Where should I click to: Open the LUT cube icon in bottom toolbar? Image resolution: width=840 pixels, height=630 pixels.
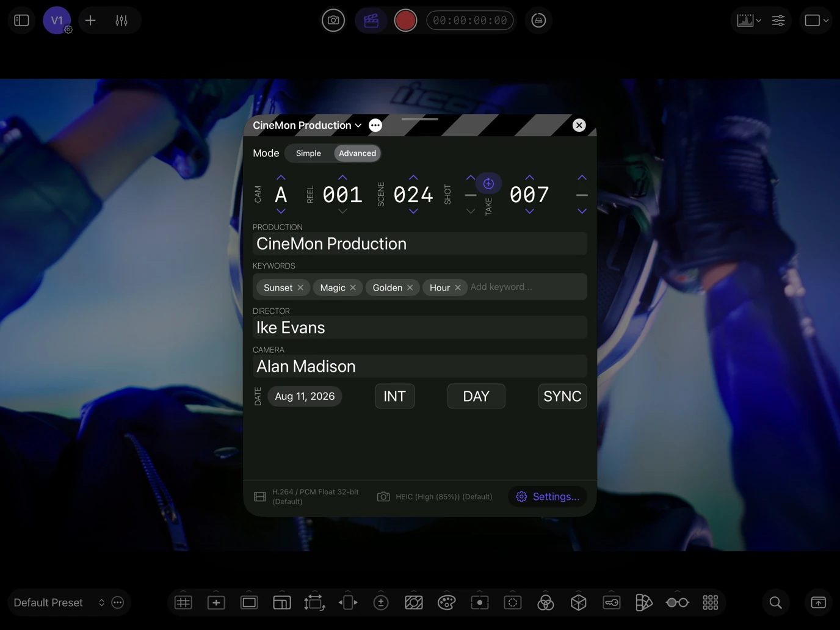(x=579, y=603)
